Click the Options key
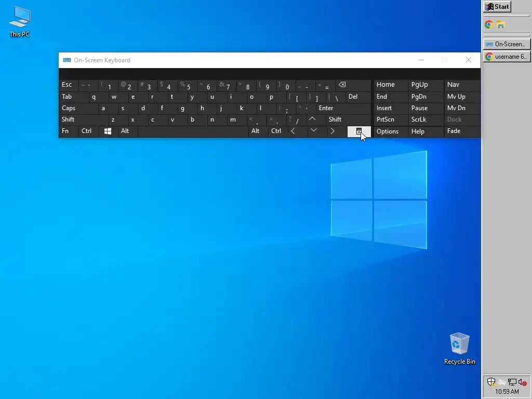This screenshot has width=532, height=399. [391, 131]
